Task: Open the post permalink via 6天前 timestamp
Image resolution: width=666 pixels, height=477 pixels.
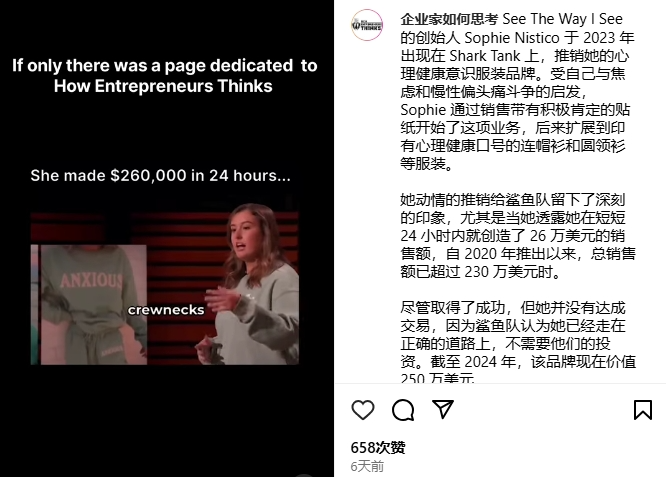Action: coord(367,466)
